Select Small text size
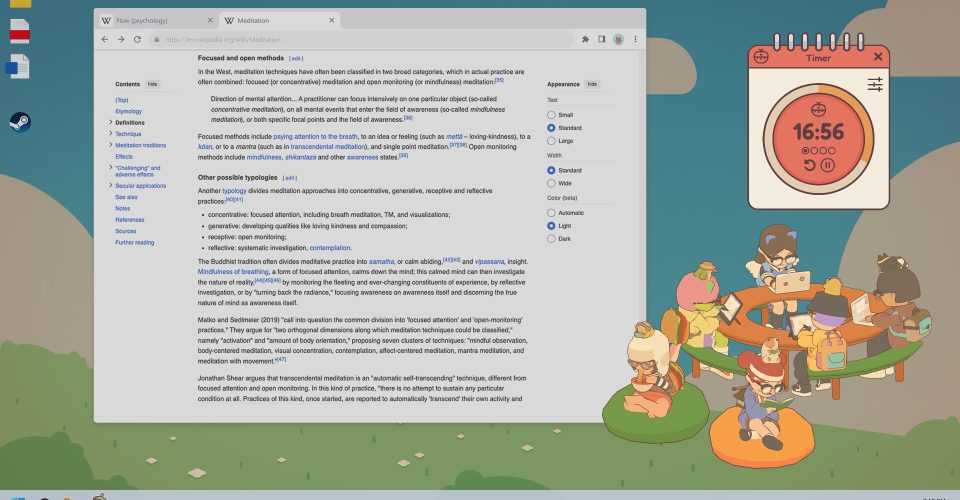This screenshot has width=960, height=500. point(551,115)
